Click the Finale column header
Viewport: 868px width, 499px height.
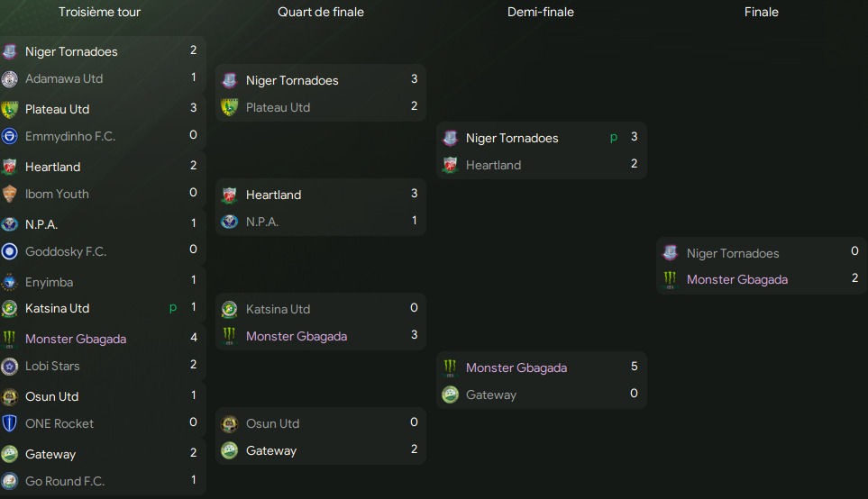762,12
